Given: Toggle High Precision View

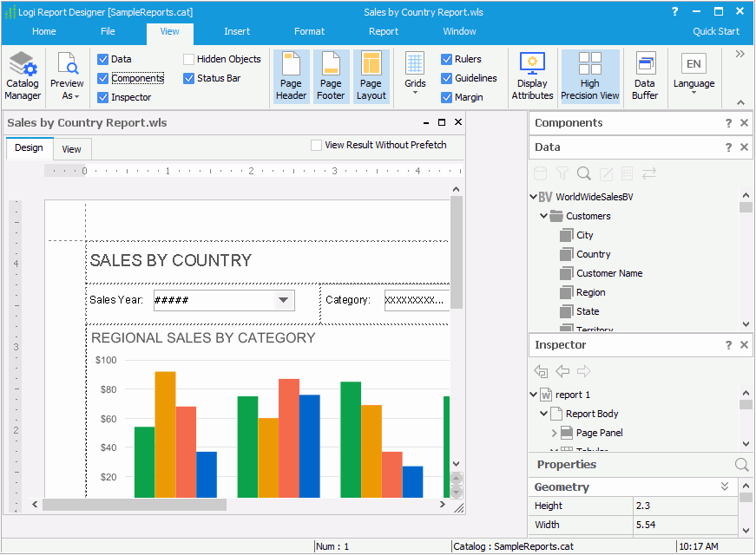Looking at the screenshot, I should (590, 76).
